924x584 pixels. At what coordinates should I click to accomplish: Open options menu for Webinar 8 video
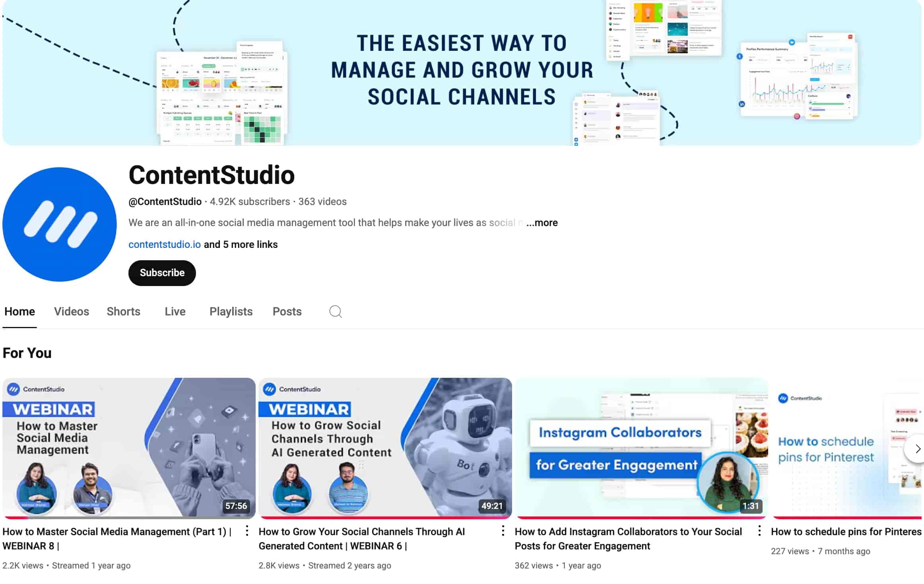tap(247, 531)
